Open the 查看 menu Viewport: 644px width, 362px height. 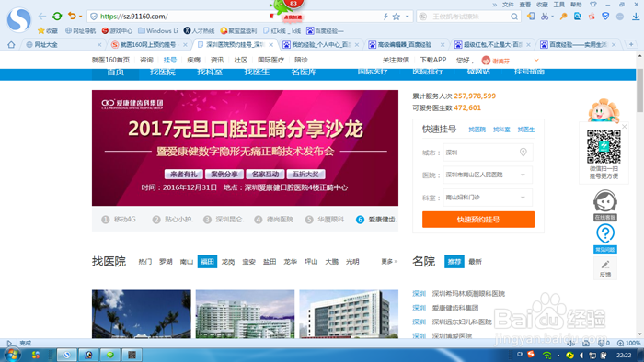coord(525,5)
